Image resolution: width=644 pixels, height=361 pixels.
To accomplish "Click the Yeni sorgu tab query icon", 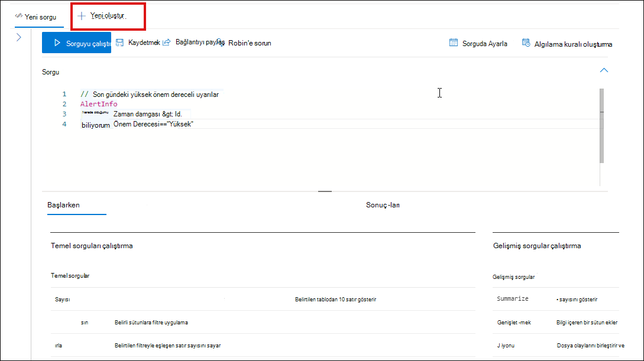I will [x=18, y=15].
